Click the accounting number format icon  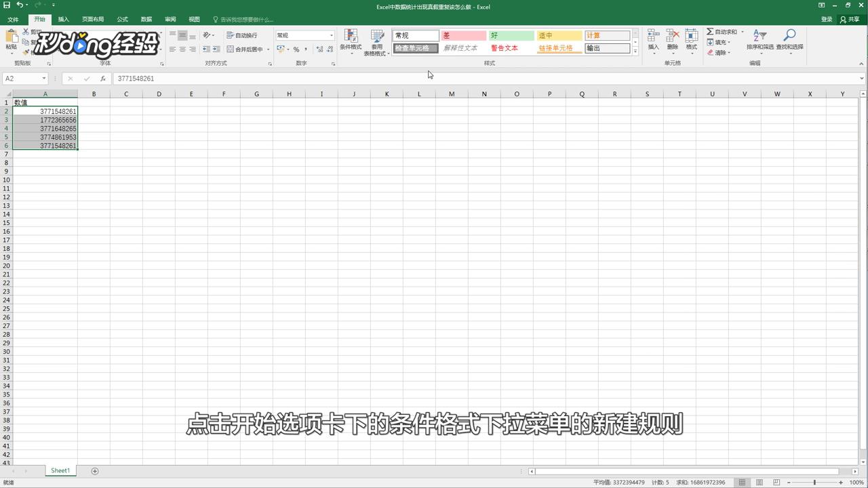point(281,49)
